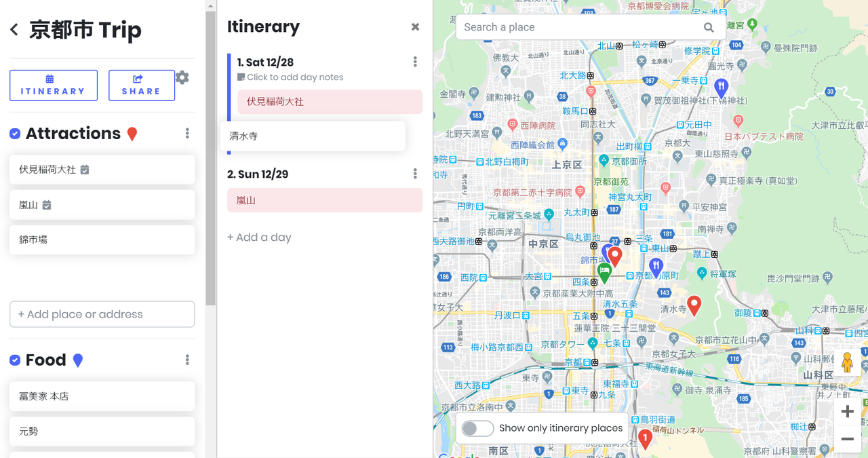This screenshot has width=868, height=458.
Task: Select 嵐山 itinerary item on Sun 12/29
Action: (x=325, y=201)
